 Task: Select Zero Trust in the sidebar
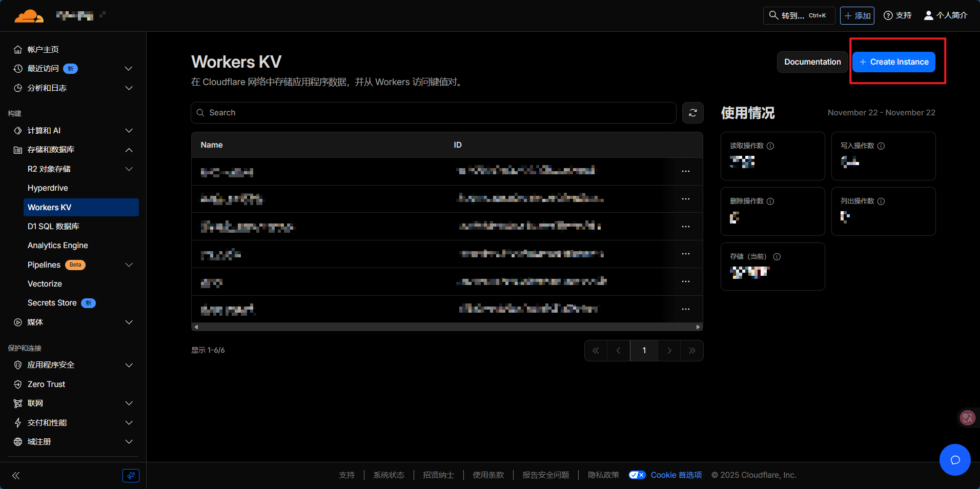pos(46,384)
